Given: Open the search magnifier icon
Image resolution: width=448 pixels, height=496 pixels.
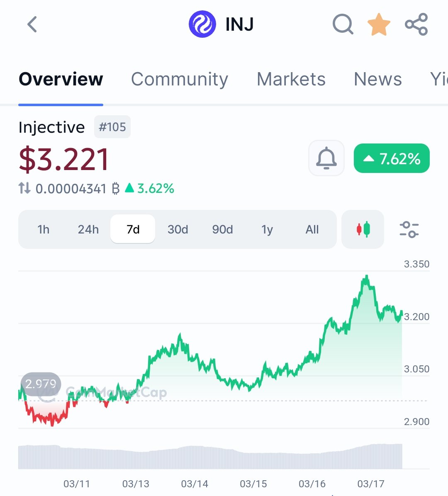Looking at the screenshot, I should [x=343, y=24].
